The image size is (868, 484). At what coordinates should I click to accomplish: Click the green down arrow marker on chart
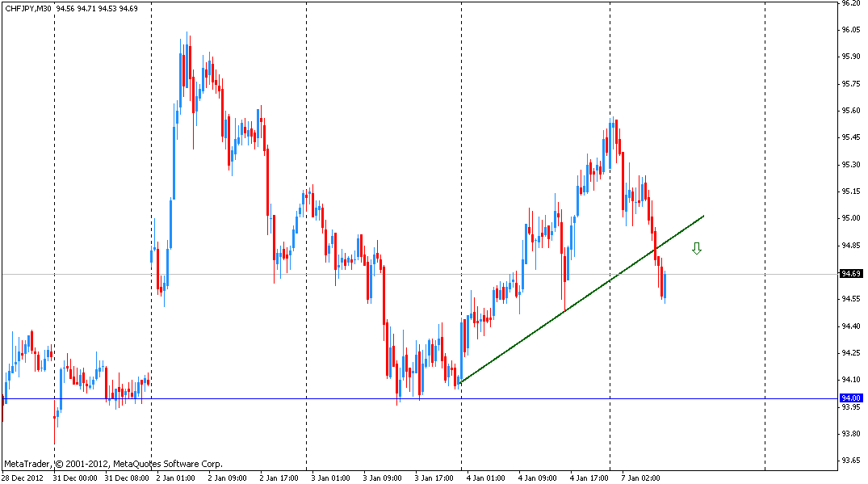[x=696, y=249]
